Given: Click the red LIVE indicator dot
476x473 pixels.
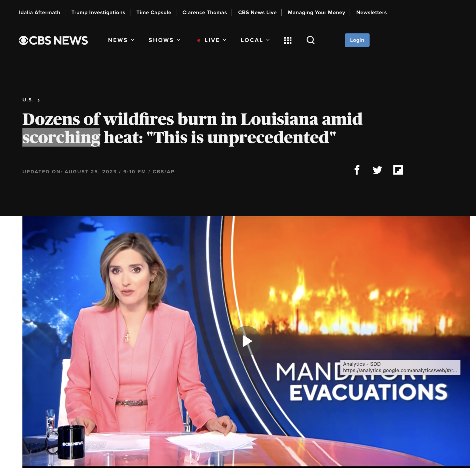Looking at the screenshot, I should 198,40.
